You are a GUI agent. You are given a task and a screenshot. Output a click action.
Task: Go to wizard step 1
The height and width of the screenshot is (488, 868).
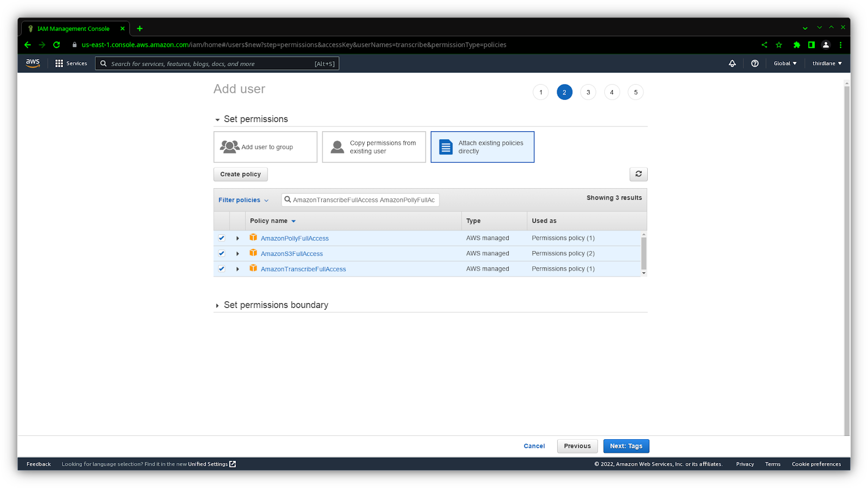point(541,92)
